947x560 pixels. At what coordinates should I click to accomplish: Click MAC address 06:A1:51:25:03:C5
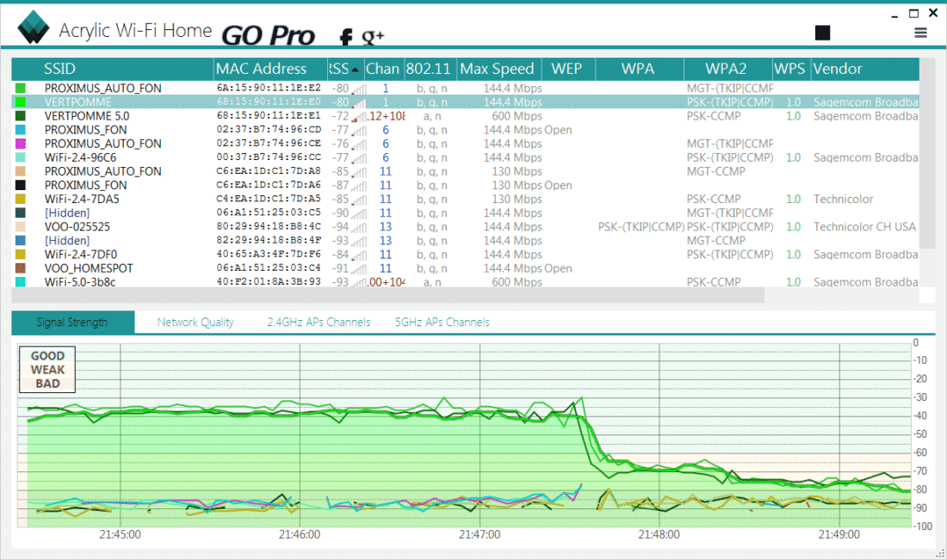click(x=269, y=213)
